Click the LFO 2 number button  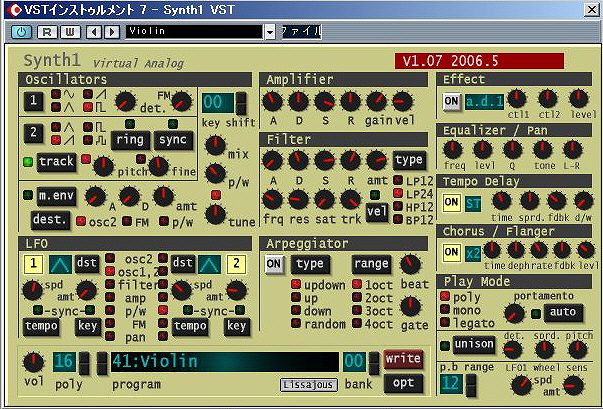click(x=236, y=264)
